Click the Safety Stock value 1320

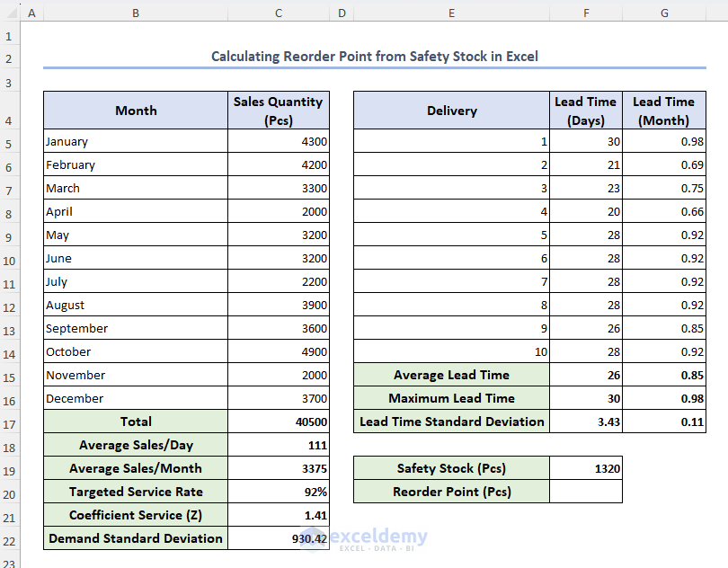click(x=585, y=468)
